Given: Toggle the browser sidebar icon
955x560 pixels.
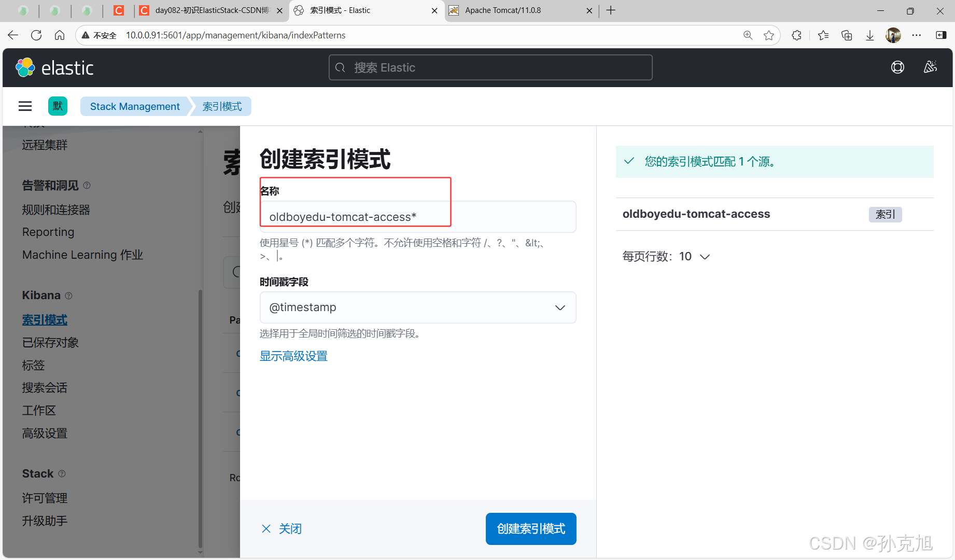Looking at the screenshot, I should (x=941, y=35).
